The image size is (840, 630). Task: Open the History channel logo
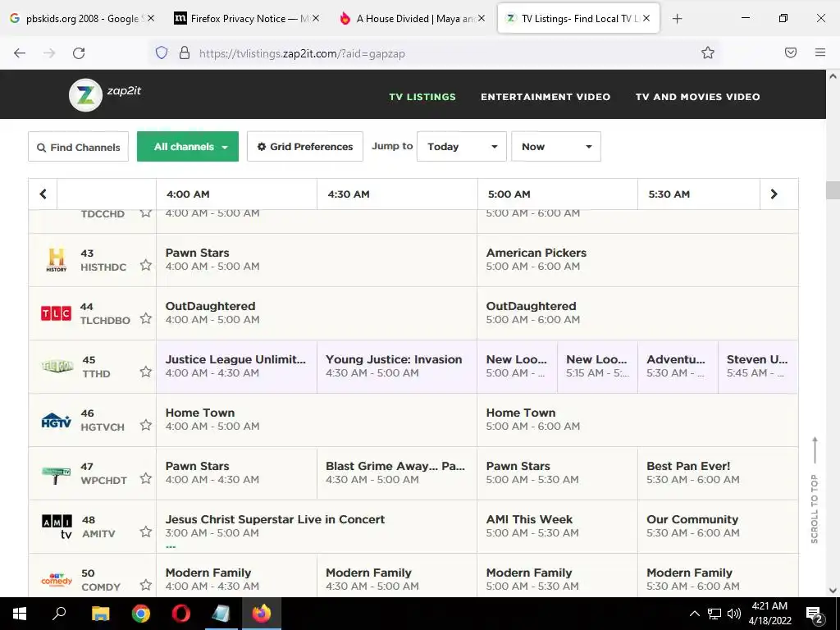coord(57,260)
